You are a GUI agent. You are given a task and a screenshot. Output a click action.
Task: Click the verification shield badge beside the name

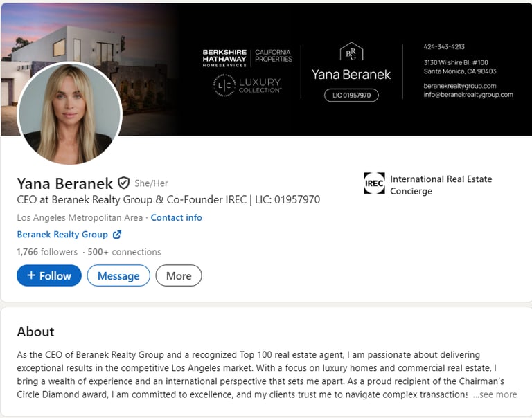point(123,183)
